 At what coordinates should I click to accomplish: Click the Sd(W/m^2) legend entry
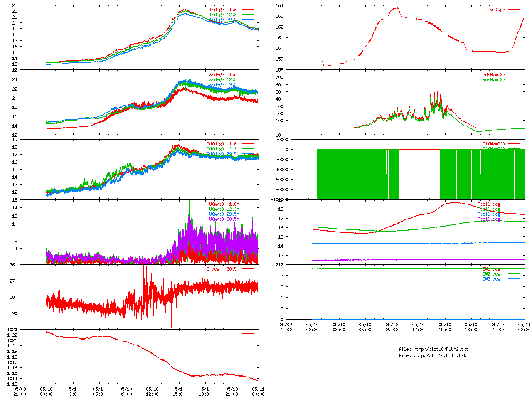pyautogui.click(x=493, y=75)
